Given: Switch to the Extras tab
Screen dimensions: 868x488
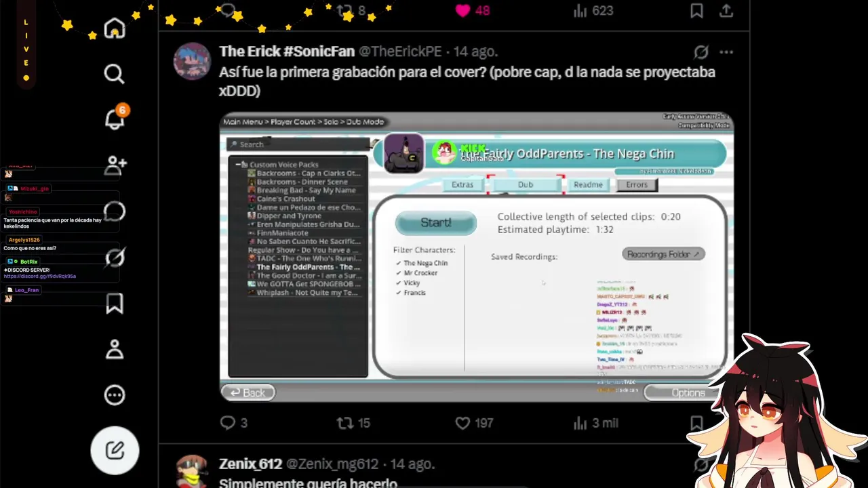Looking at the screenshot, I should [x=462, y=184].
